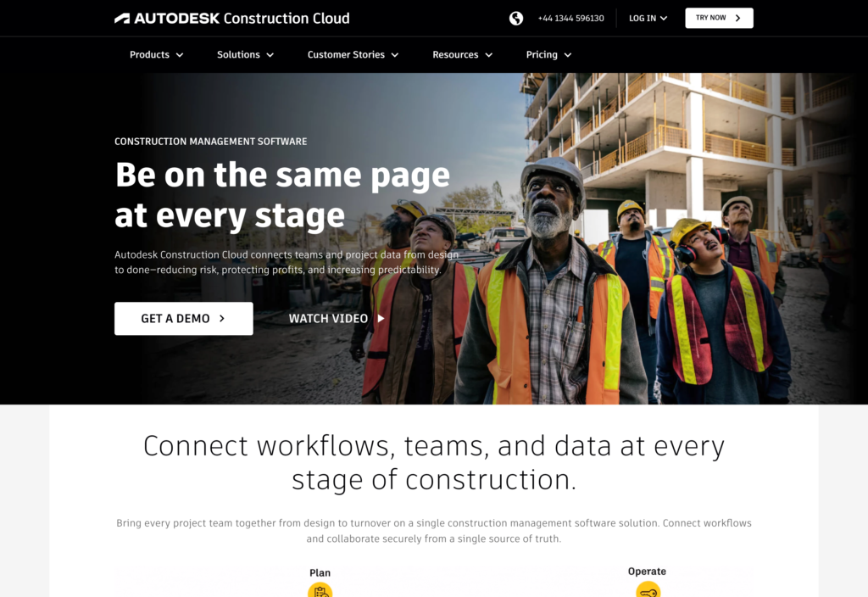This screenshot has height=597, width=868.
Task: Expand the Products menu chevron
Action: (x=180, y=55)
